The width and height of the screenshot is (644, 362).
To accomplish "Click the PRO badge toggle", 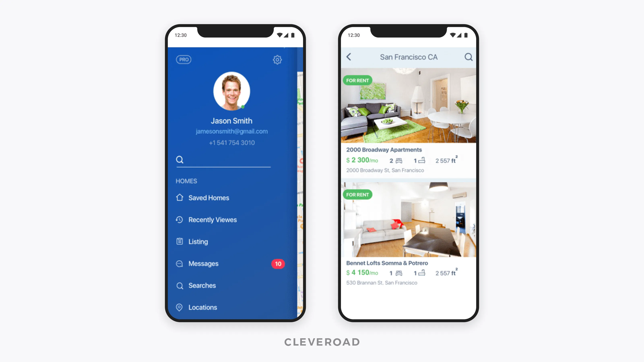I will click(x=183, y=59).
